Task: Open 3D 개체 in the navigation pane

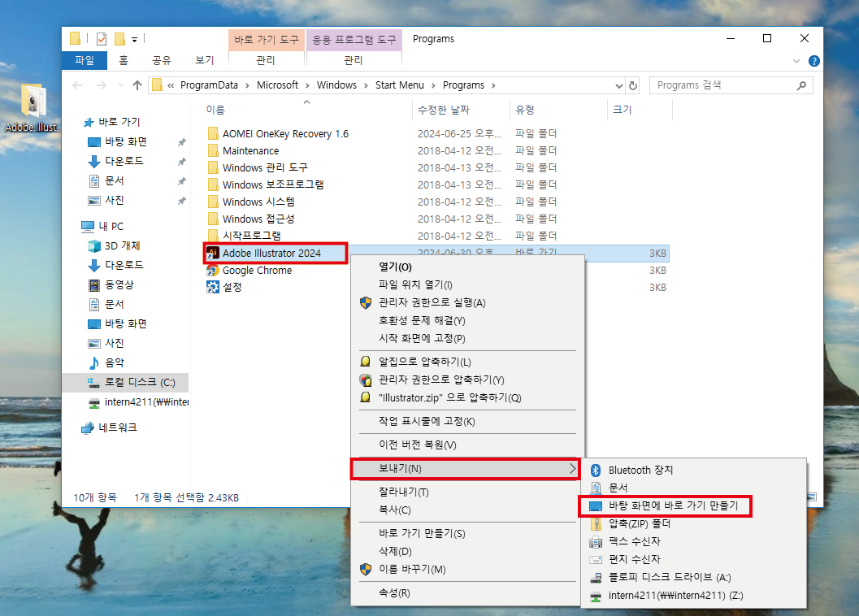Action: pyautogui.click(x=122, y=246)
